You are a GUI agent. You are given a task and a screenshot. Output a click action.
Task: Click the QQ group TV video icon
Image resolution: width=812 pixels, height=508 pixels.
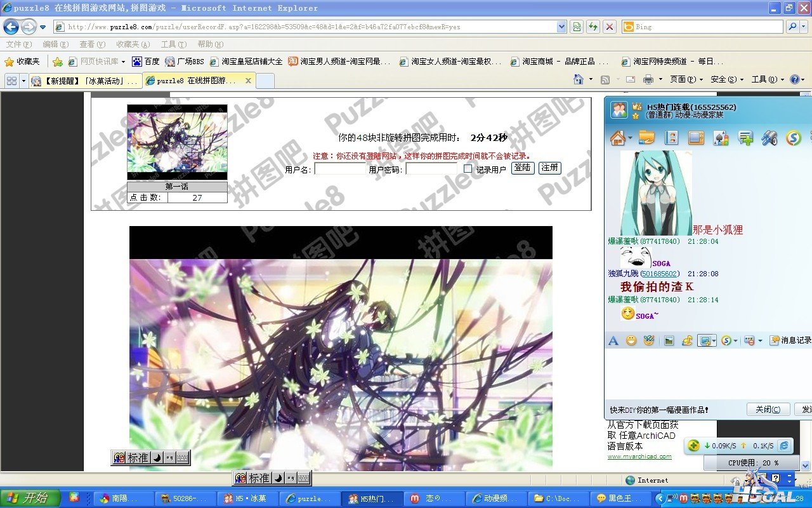click(696, 138)
